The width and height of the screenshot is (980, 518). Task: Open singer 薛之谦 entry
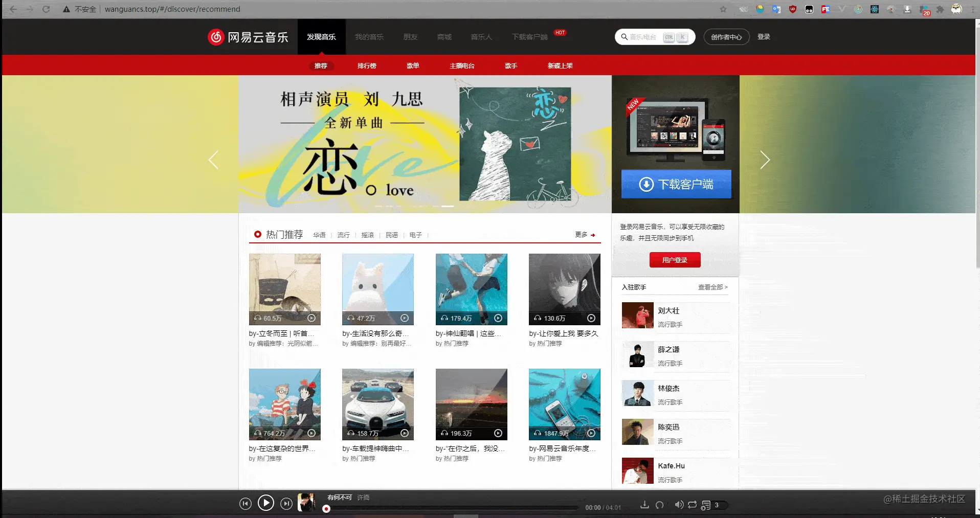(x=675, y=354)
